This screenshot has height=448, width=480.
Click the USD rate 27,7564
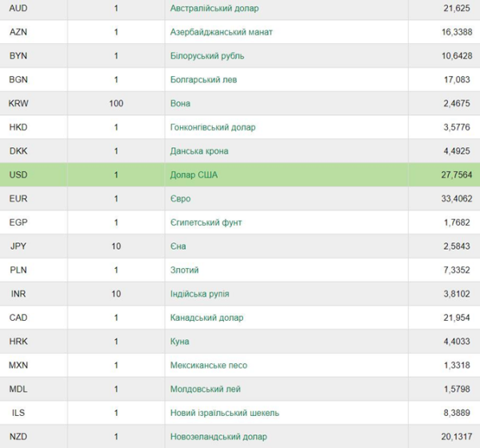(x=457, y=175)
